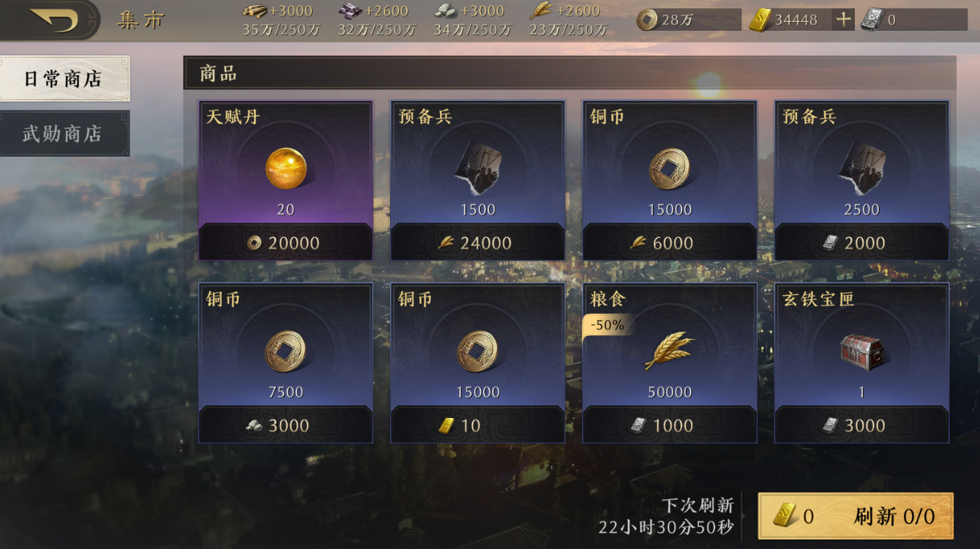Viewport: 980px width, 549px height.
Task: Click the stone resource icon in top bar
Action: (x=445, y=11)
